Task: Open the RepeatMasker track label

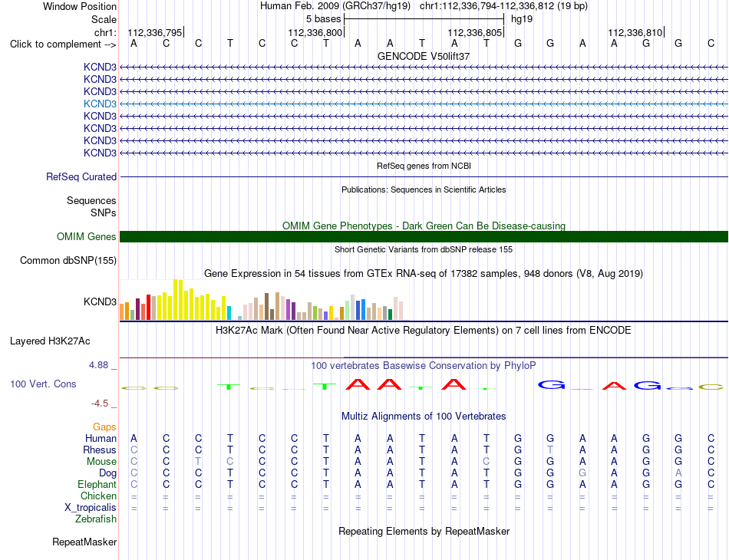Action: click(84, 542)
